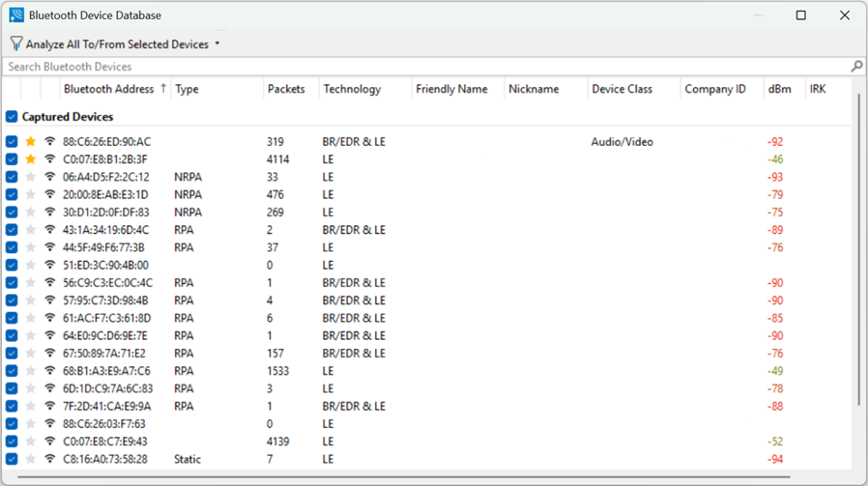Click the filter funnel icon in toolbar
Viewport: 868px width, 486px height.
point(16,43)
